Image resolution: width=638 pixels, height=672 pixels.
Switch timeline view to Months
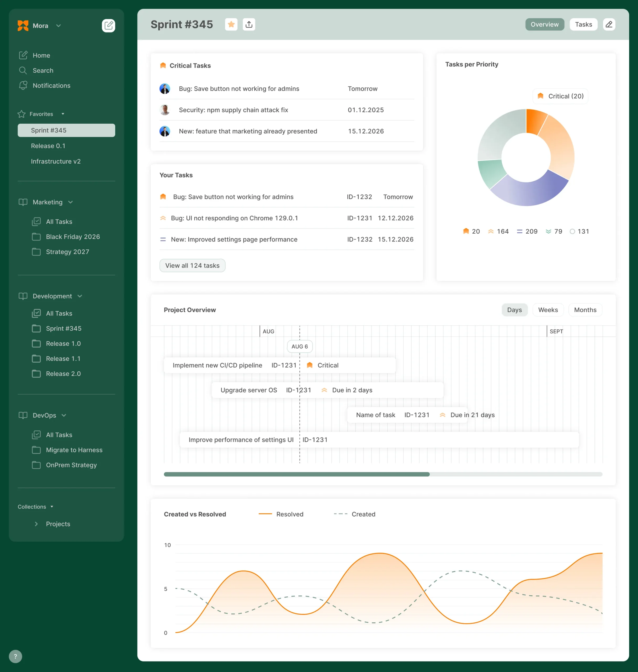pyautogui.click(x=585, y=310)
